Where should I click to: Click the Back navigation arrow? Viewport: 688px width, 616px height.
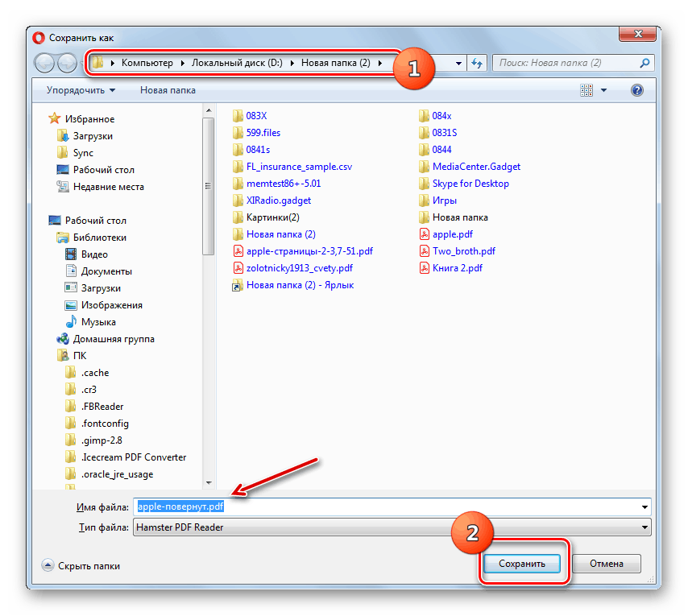(x=44, y=63)
